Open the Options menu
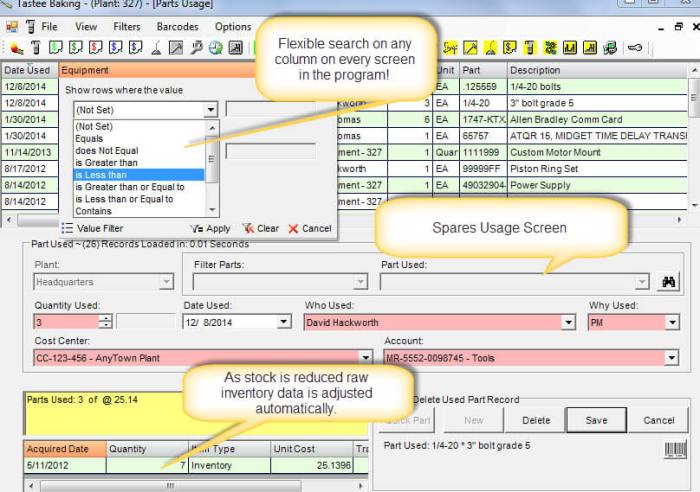 coord(233,27)
